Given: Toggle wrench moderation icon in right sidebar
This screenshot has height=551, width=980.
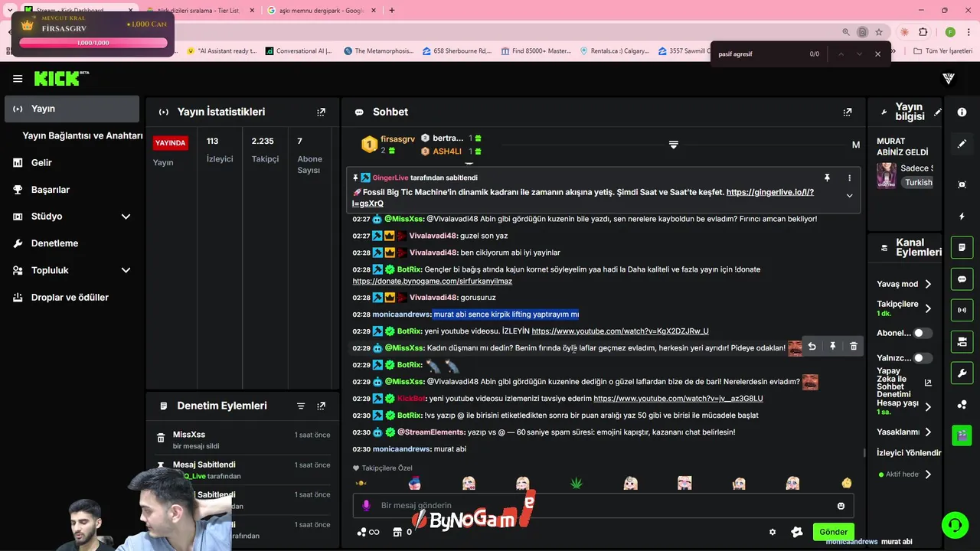Looking at the screenshot, I should pyautogui.click(x=962, y=373).
